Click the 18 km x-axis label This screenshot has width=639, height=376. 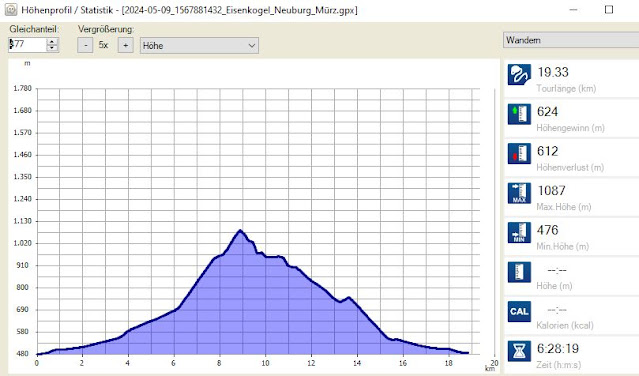tap(449, 363)
